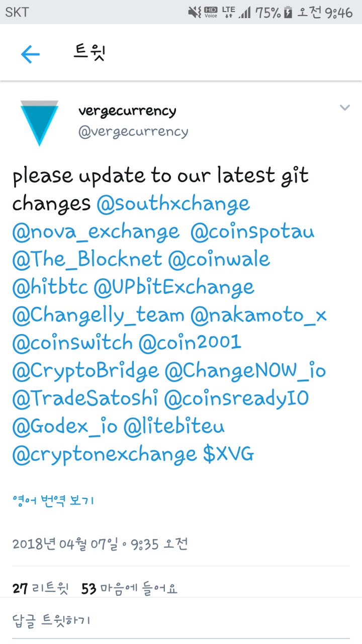
Task: Tap the @Changelly_team mention
Action: [x=99, y=315]
